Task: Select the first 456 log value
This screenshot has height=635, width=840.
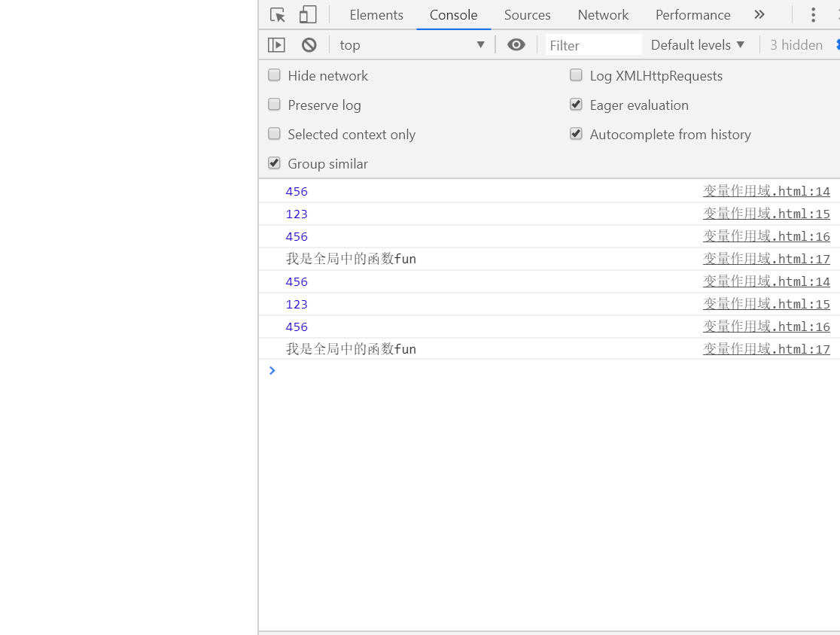Action: (297, 191)
